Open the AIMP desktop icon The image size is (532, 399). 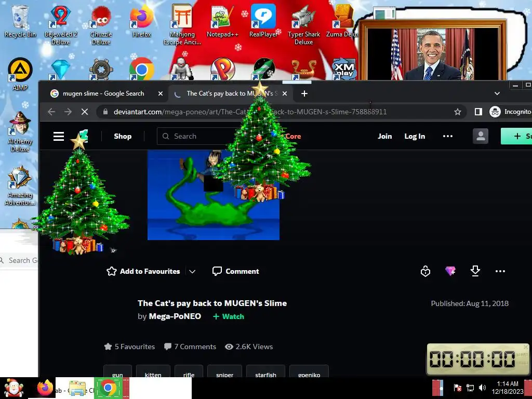tap(20, 74)
